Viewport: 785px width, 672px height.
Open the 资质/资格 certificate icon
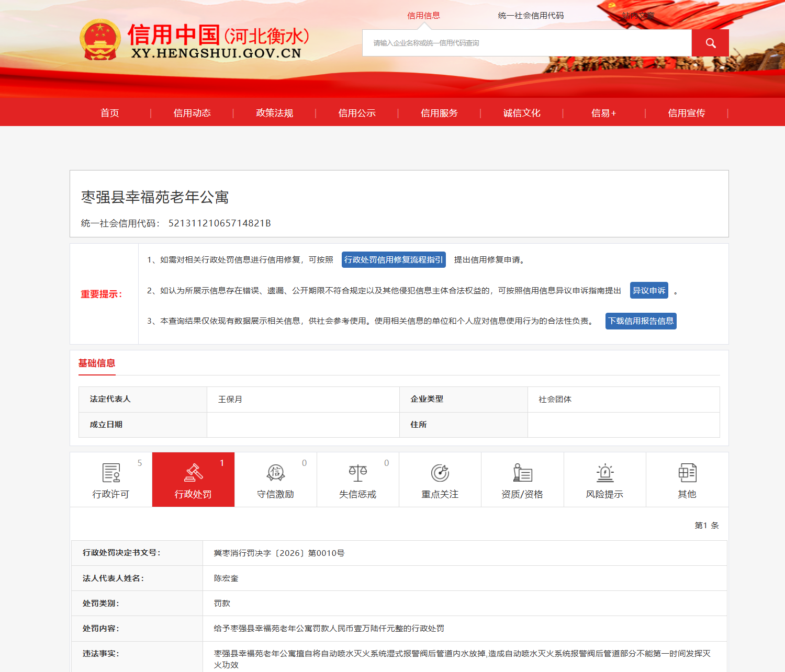522,473
